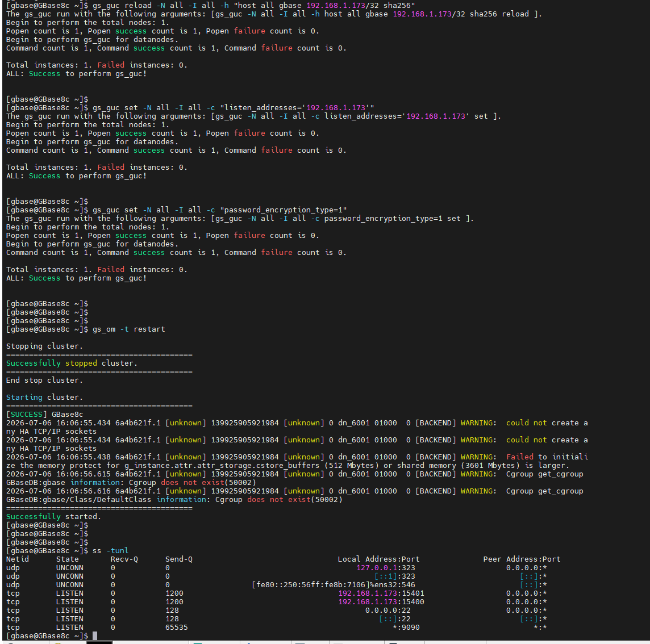Click the fe80 link-local address on ens32:546
Image resolution: width=650 pixels, height=644 pixels.
(334, 585)
